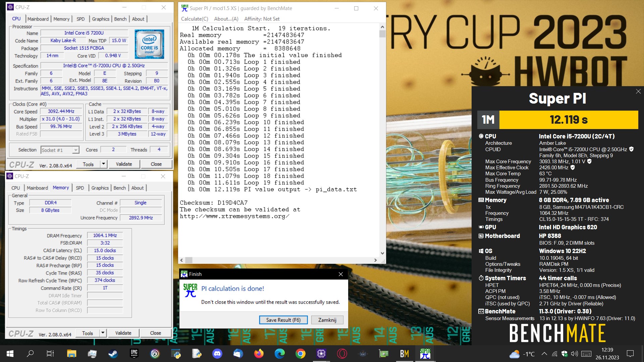This screenshot has width=644, height=362.
Task: Open Task View on the taskbar
Action: [50, 354]
